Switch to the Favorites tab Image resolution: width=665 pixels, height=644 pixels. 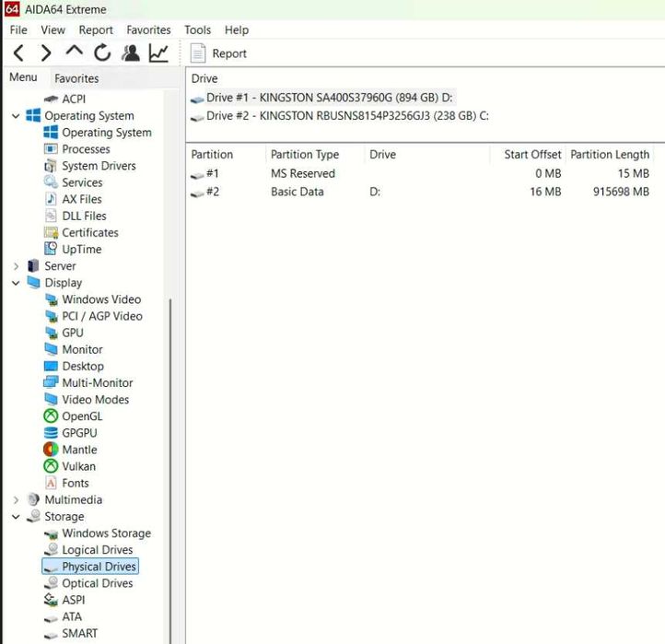[76, 78]
